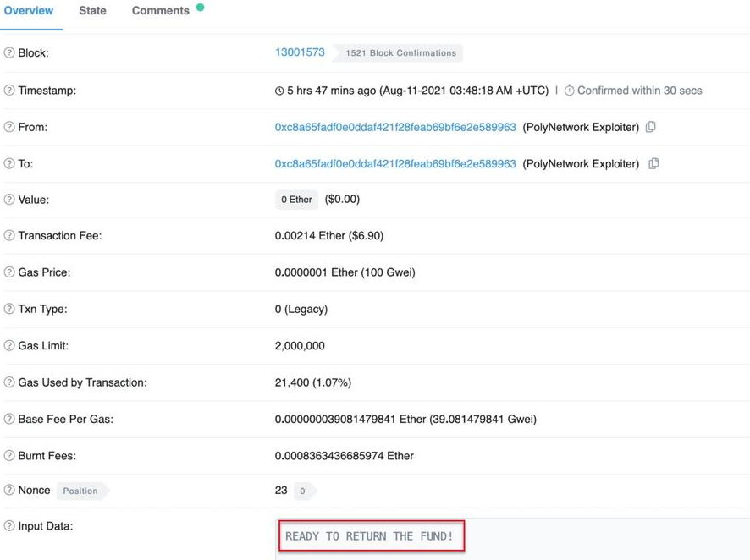750x560 pixels.
Task: Click the input data text box
Action: pos(513,539)
